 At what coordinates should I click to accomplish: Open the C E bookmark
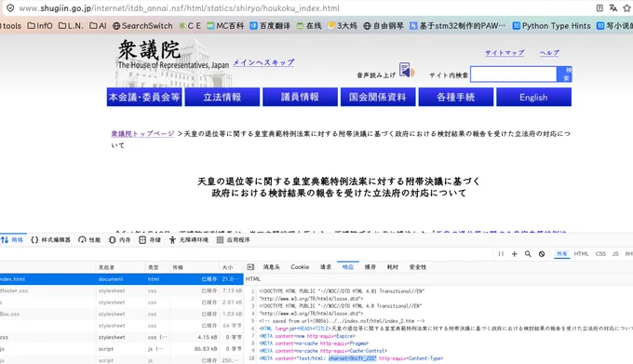click(x=190, y=26)
